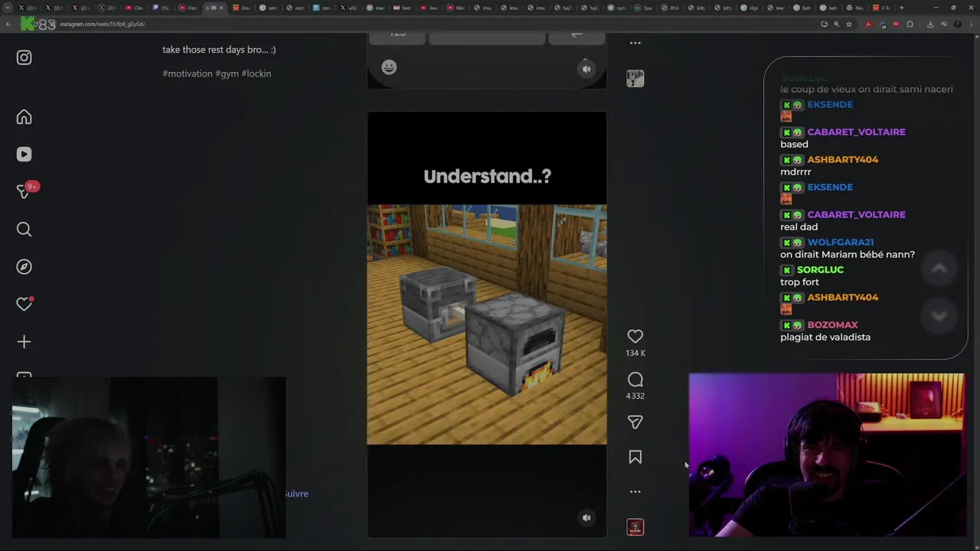This screenshot has height=551, width=980.
Task: Share the Minecraft reel via paper plane
Action: (635, 422)
